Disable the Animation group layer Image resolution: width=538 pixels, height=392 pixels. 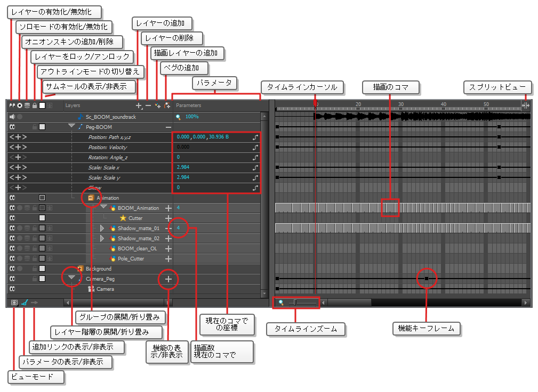pyautogui.click(x=12, y=198)
